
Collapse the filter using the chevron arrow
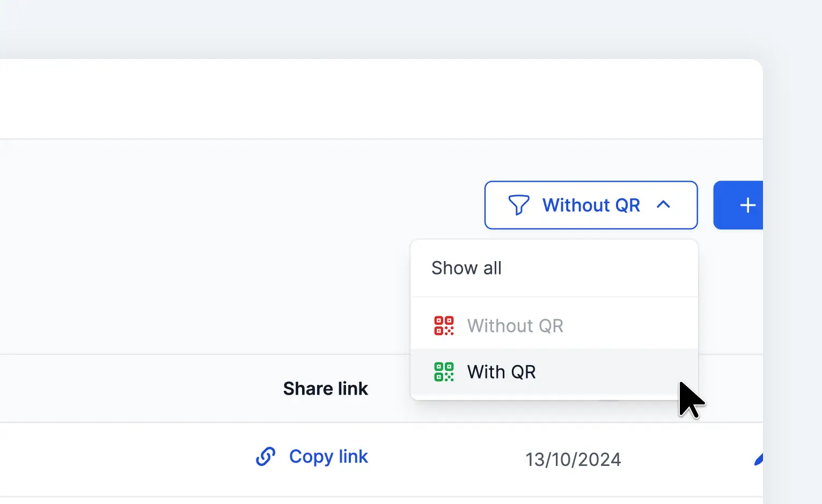663,205
